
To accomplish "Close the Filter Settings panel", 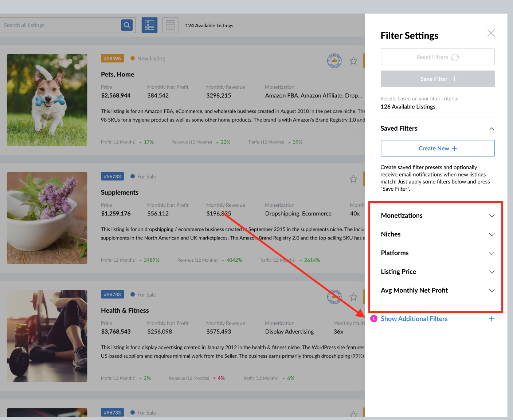I will pos(491,33).
